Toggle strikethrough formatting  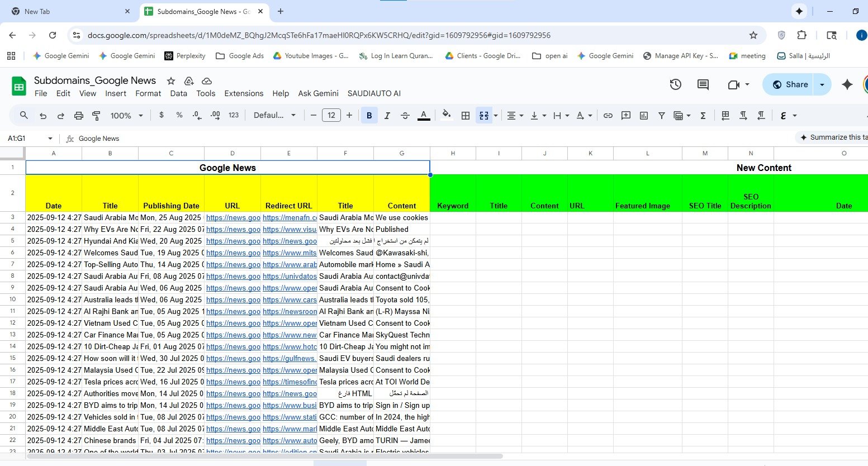pyautogui.click(x=405, y=116)
